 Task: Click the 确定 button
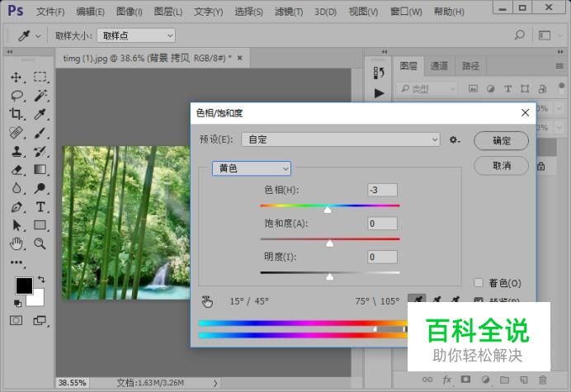(x=501, y=140)
